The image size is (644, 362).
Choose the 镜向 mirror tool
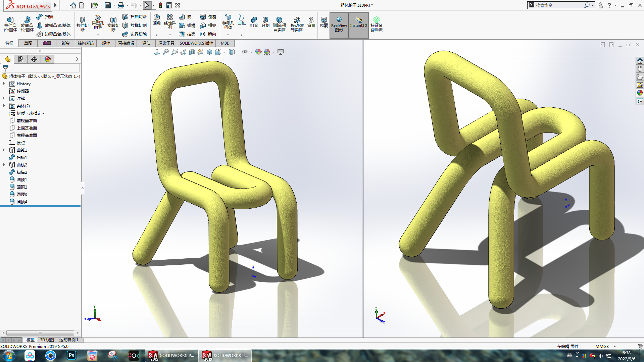coord(208,34)
